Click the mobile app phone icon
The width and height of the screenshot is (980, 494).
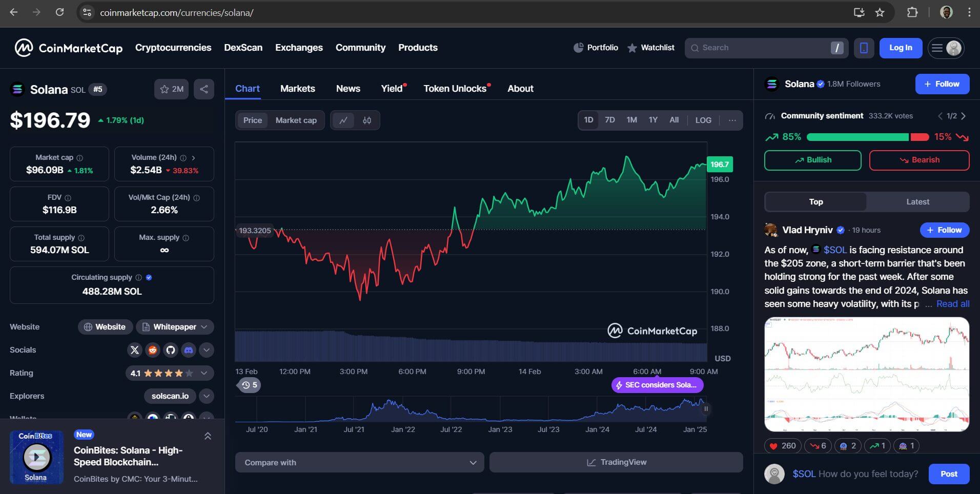pyautogui.click(x=864, y=48)
